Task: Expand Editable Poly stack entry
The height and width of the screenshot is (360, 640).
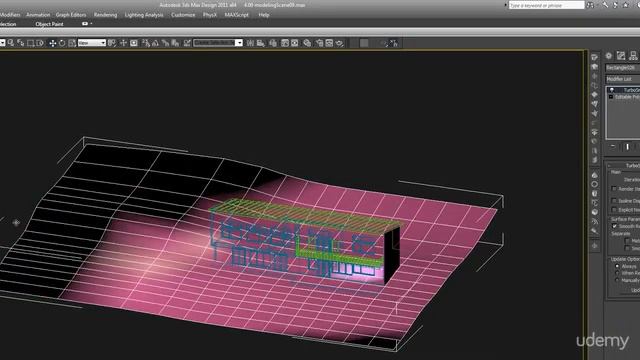Action: pos(611,97)
